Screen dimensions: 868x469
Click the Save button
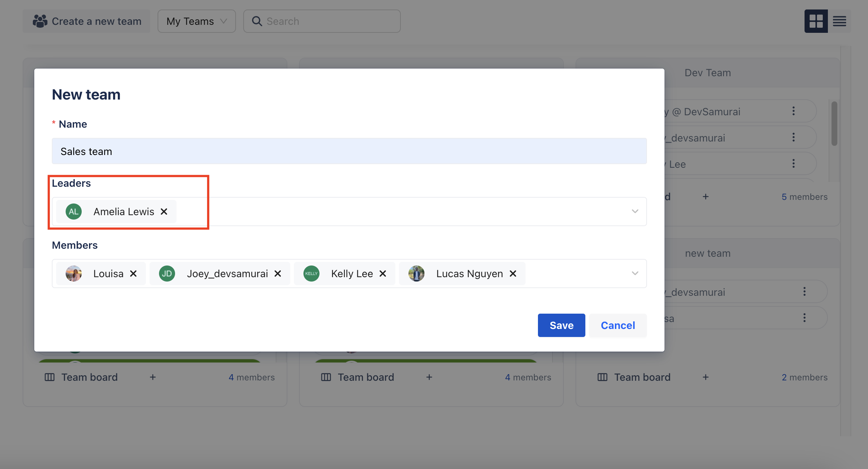[x=561, y=325]
